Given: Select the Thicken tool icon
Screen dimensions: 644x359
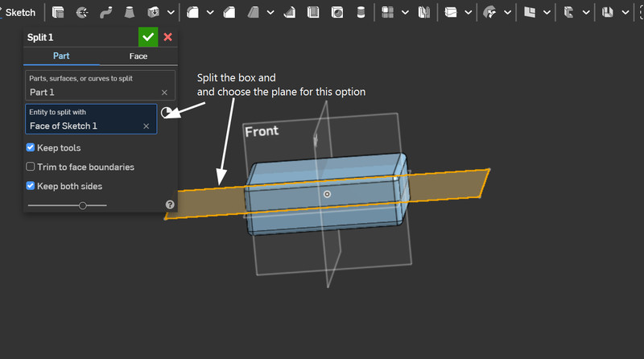Looking at the screenshot, I should tap(153, 13).
